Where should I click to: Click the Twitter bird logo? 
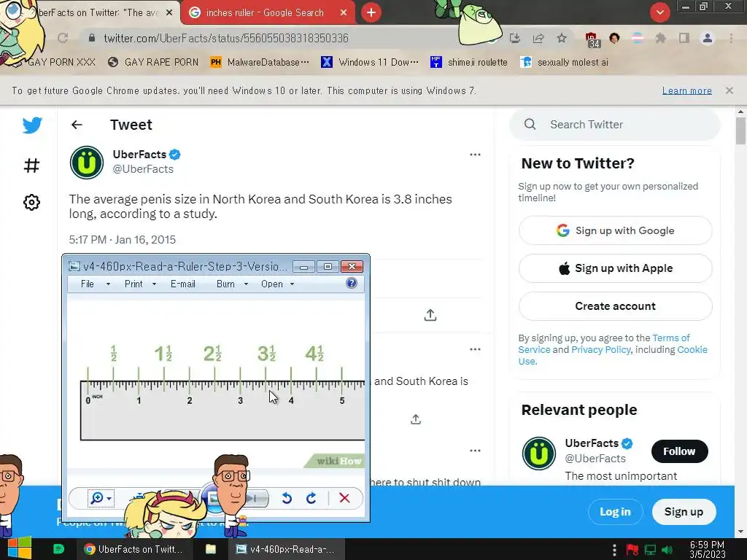point(32,125)
